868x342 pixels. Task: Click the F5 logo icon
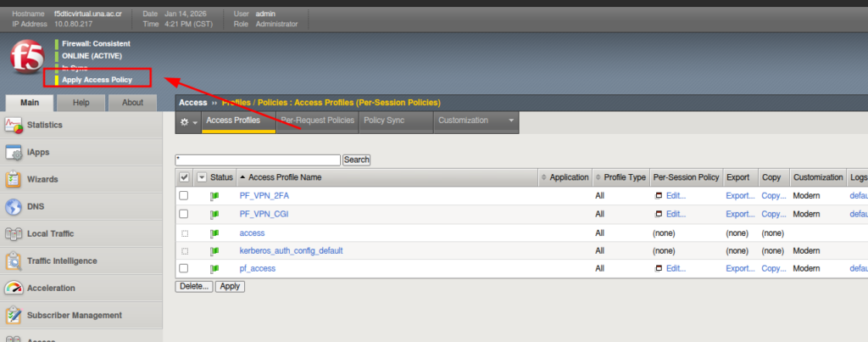27,59
